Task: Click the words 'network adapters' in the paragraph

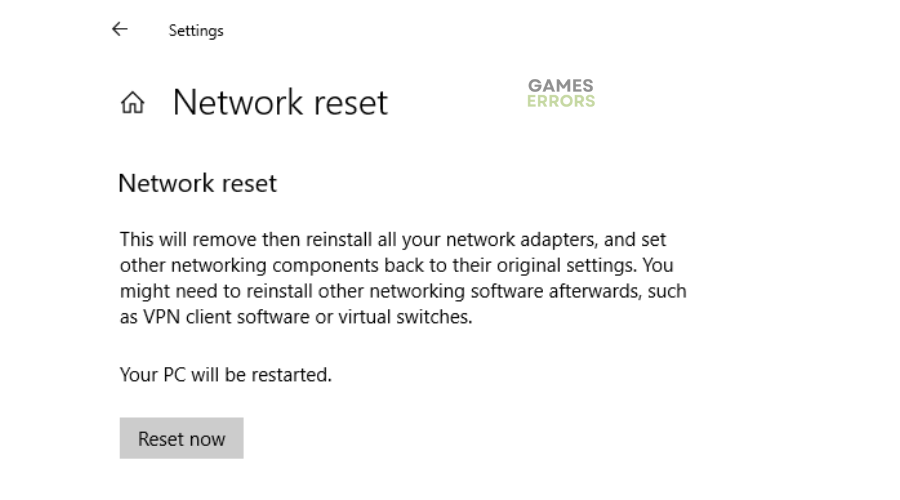Action: pos(522,239)
